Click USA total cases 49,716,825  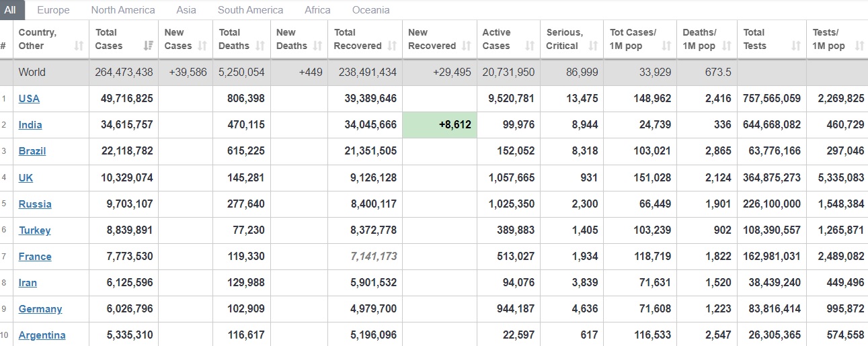point(127,99)
